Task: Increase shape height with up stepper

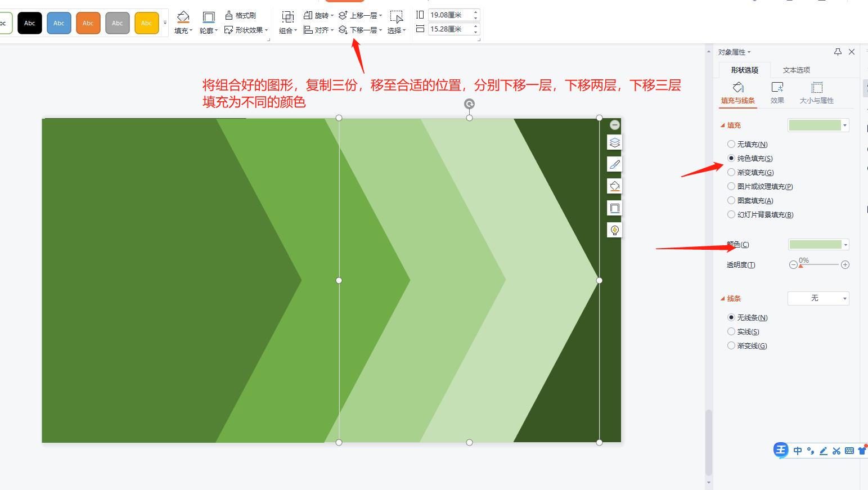Action: coord(476,12)
